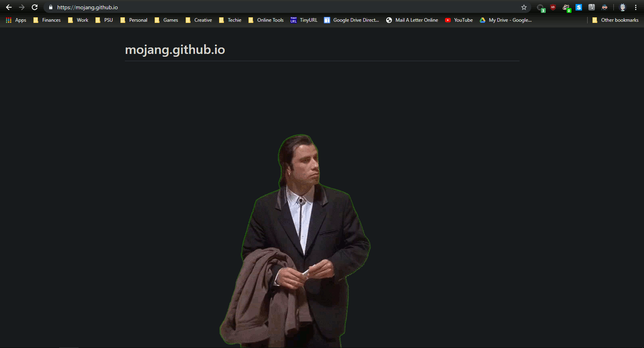Open the Apps shortcut in bookmarks bar

click(x=16, y=20)
